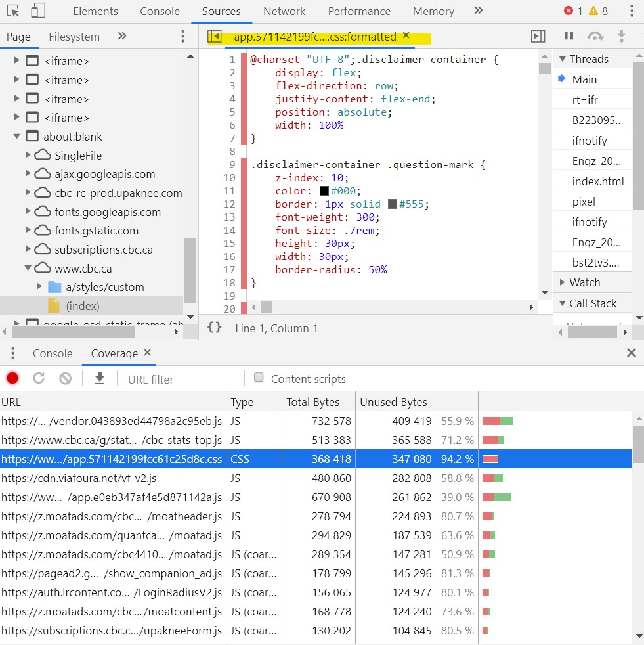Switch to the Network tab

[x=284, y=11]
